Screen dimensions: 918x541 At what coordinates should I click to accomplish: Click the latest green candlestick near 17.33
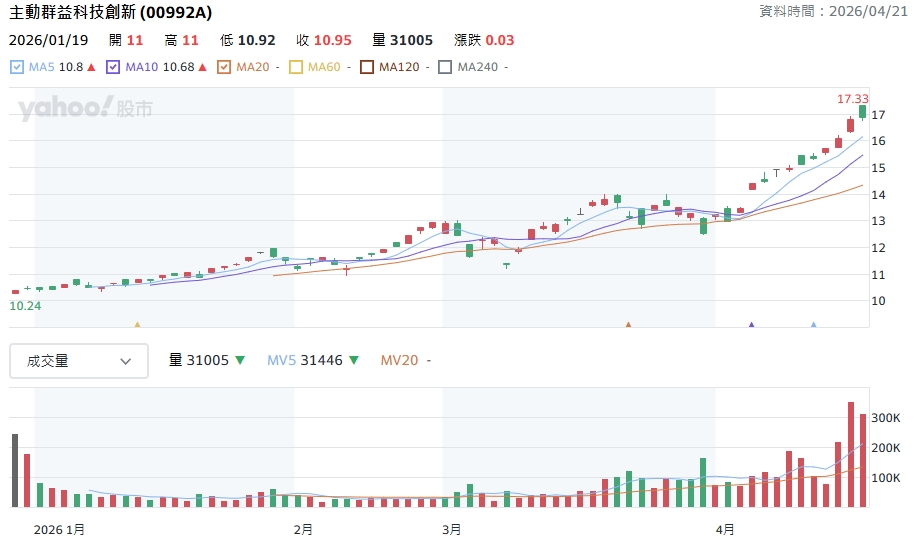pyautogui.click(x=862, y=112)
